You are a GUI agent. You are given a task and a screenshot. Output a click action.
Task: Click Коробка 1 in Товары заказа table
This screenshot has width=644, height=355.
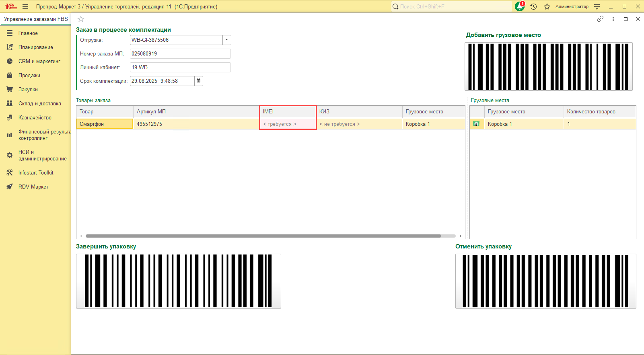pos(434,124)
